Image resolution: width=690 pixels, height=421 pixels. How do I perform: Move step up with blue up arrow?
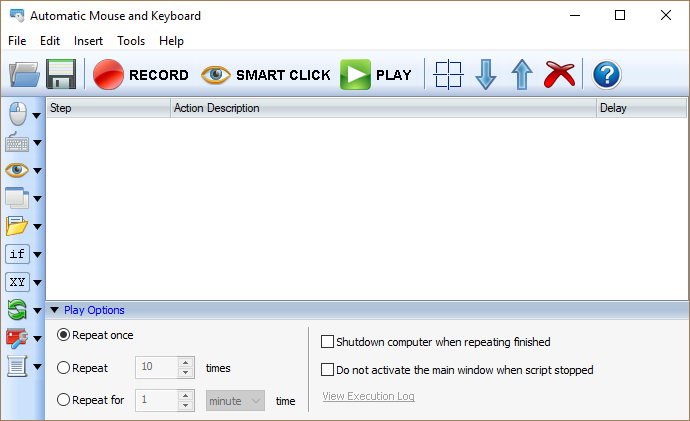click(x=522, y=75)
